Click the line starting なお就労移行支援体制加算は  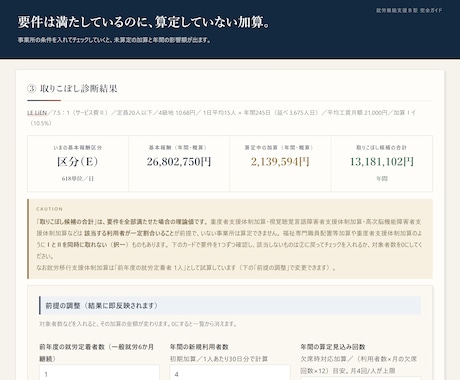(x=186, y=268)
